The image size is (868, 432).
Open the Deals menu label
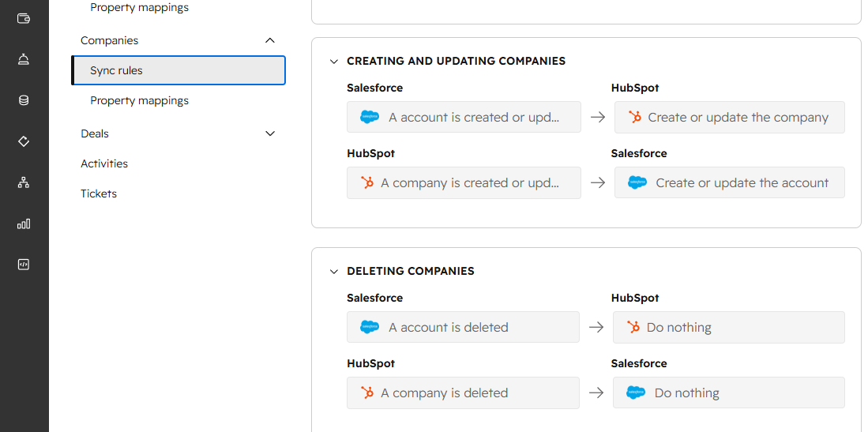coord(95,133)
